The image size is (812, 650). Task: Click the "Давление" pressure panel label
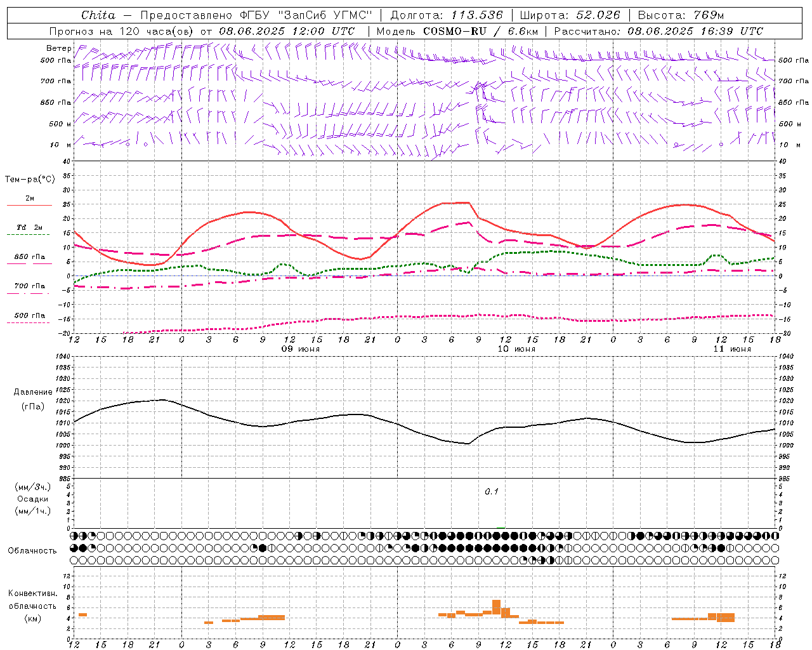click(33, 392)
